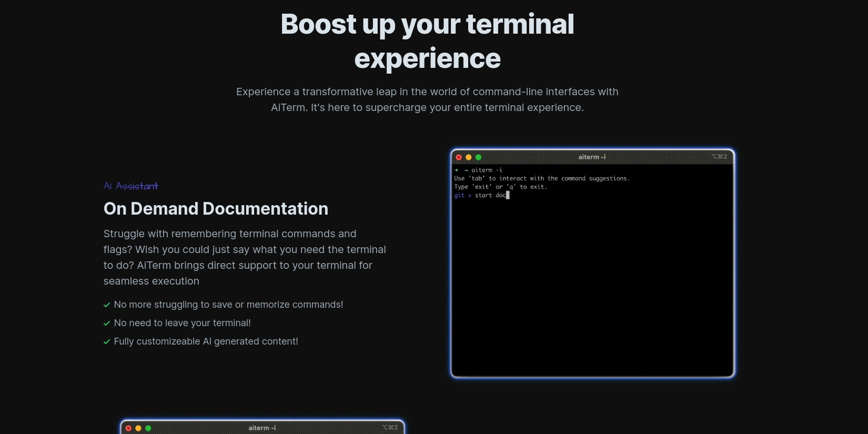Click the ⌥⌘2 shortcut indicator on upper terminal

point(719,157)
